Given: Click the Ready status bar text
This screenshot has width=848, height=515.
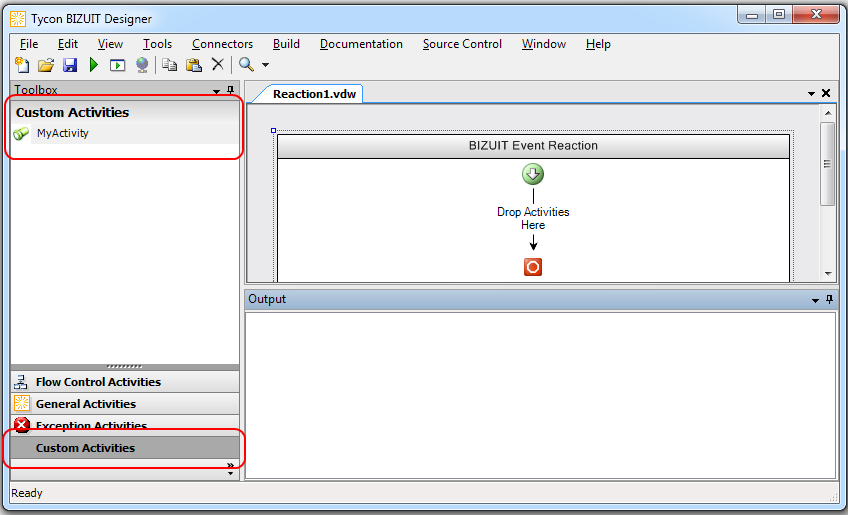Looking at the screenshot, I should coord(26,493).
